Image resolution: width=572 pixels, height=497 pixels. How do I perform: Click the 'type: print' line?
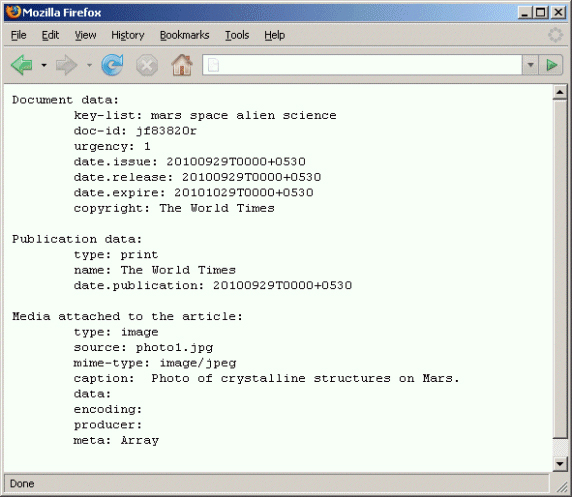tap(116, 255)
